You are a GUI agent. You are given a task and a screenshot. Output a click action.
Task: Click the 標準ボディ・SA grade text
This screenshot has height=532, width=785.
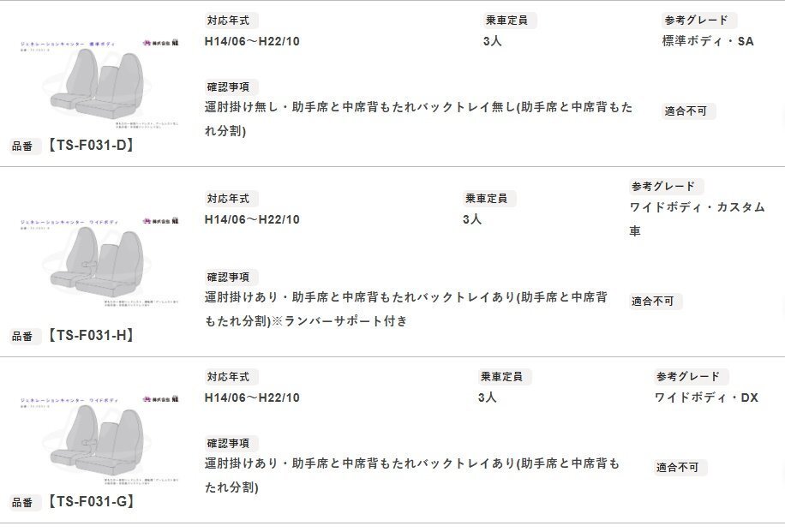(x=708, y=40)
